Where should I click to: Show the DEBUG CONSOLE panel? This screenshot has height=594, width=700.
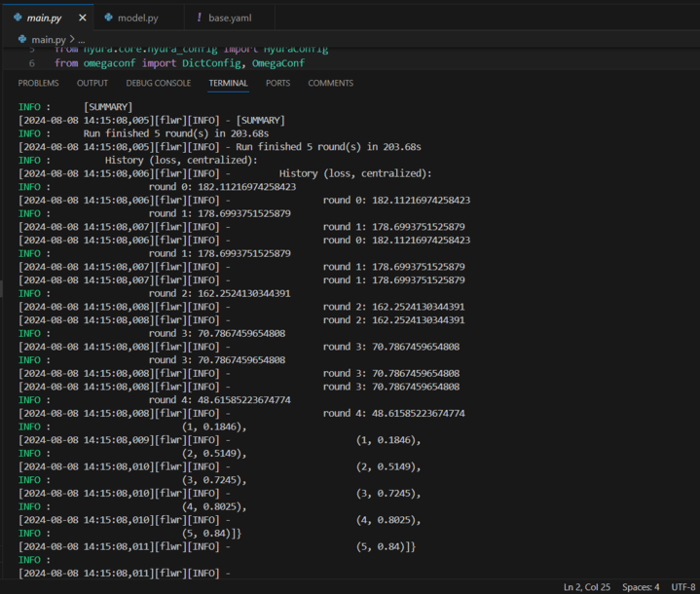(x=158, y=84)
